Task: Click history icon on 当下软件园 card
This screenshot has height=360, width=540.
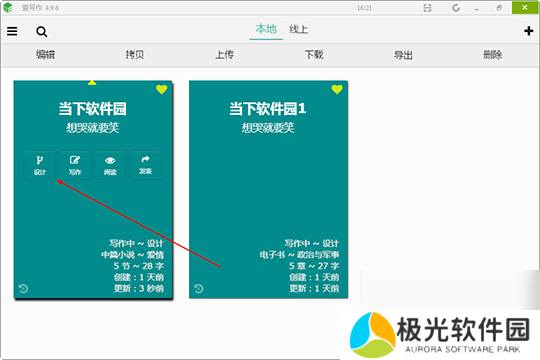Action: point(23,288)
